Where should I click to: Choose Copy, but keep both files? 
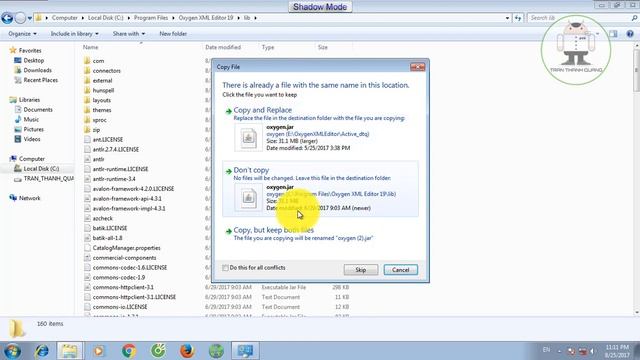(320, 234)
